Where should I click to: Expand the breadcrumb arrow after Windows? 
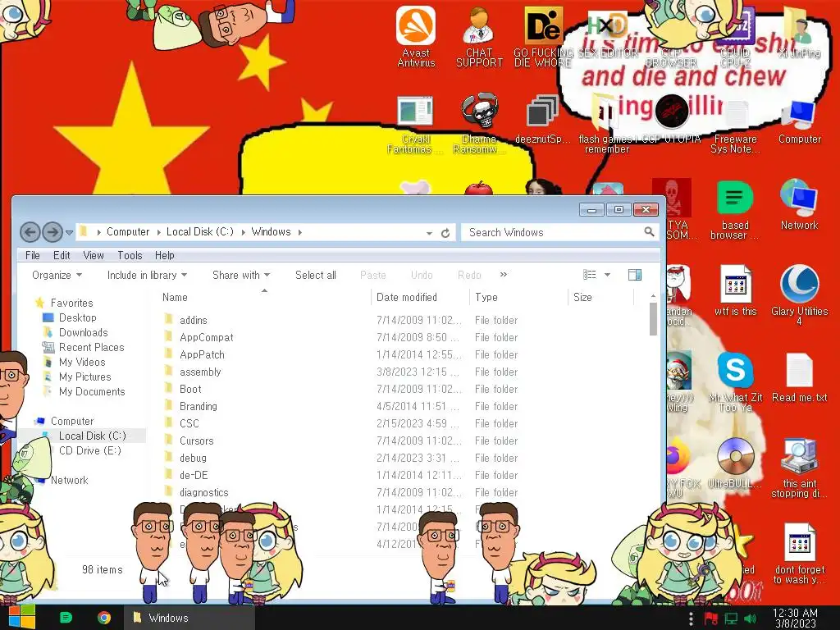[x=300, y=232]
